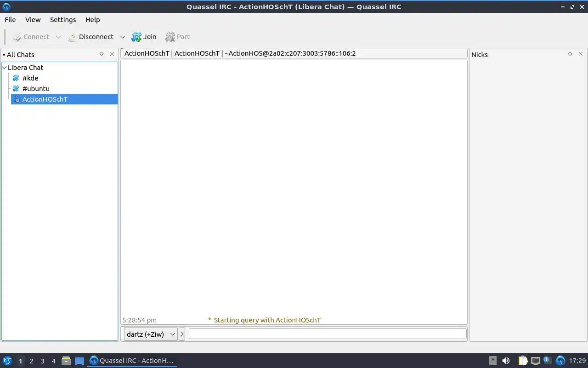Screen dimensions: 588x368
Task: Close the All Chats panel
Action: pyautogui.click(x=112, y=54)
